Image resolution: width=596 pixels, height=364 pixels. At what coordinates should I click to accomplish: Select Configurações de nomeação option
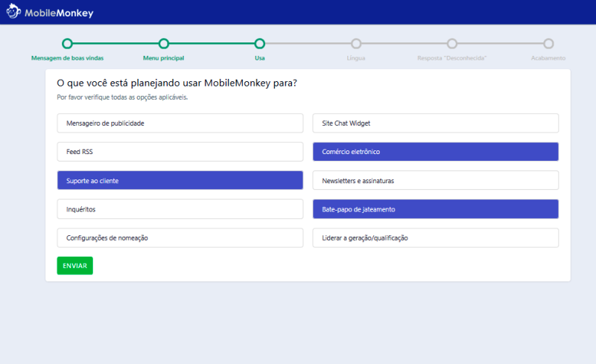180,238
